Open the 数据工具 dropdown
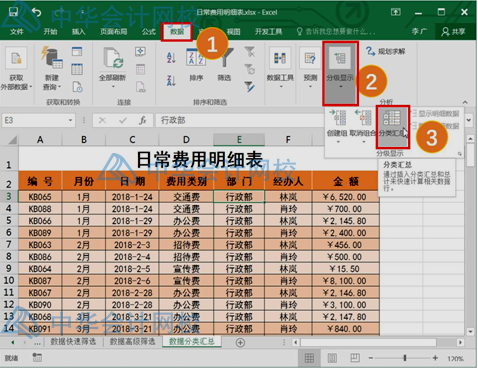 (280, 68)
